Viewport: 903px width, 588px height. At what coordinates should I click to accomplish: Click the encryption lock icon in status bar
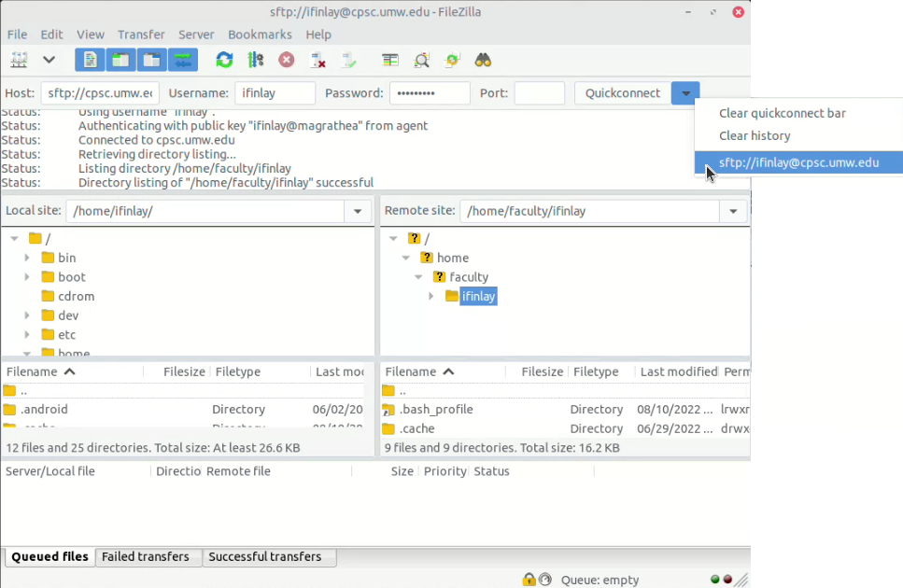tap(529, 580)
